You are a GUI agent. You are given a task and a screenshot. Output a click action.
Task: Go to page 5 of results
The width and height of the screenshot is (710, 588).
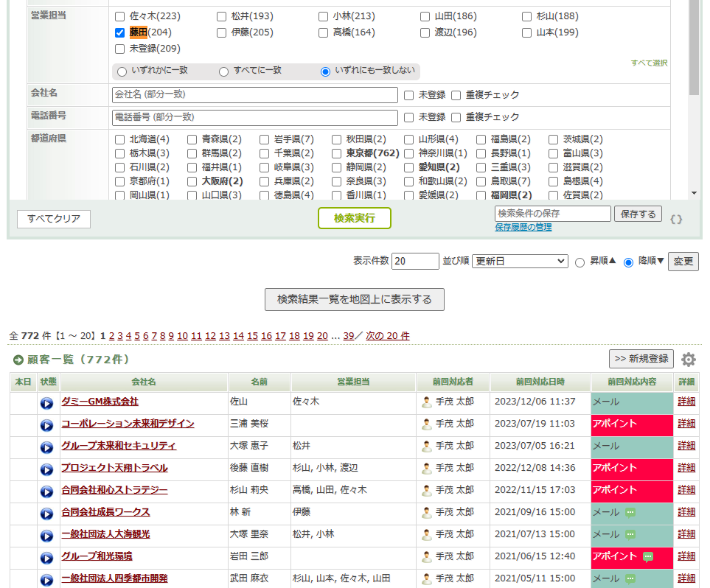(137, 336)
